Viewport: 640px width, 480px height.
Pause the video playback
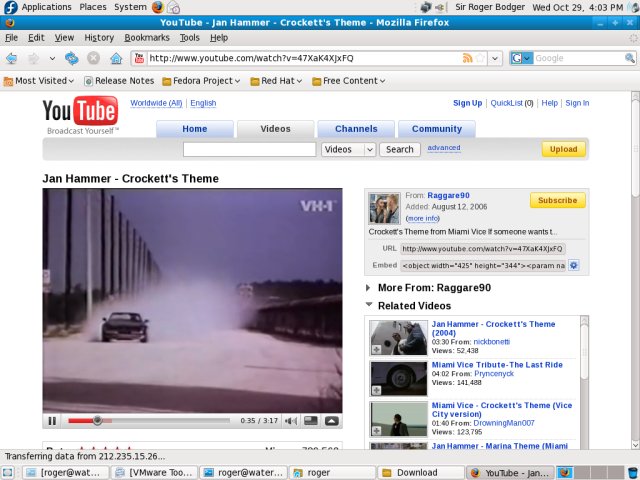tap(52, 421)
